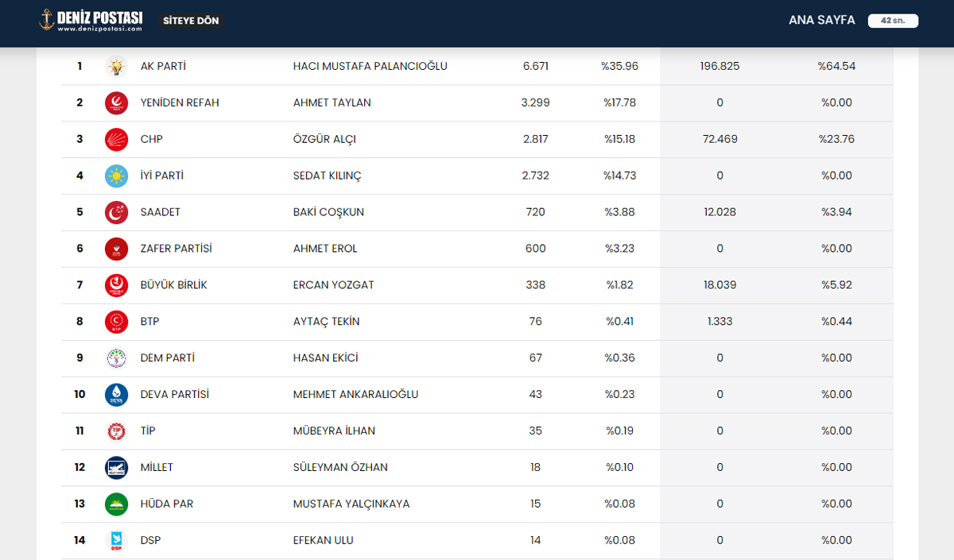Click the Millet party logo
The width and height of the screenshot is (954, 560).
pyautogui.click(x=116, y=469)
